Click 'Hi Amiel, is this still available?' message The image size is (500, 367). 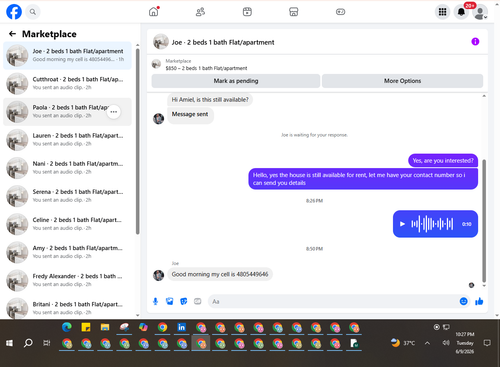(x=210, y=100)
